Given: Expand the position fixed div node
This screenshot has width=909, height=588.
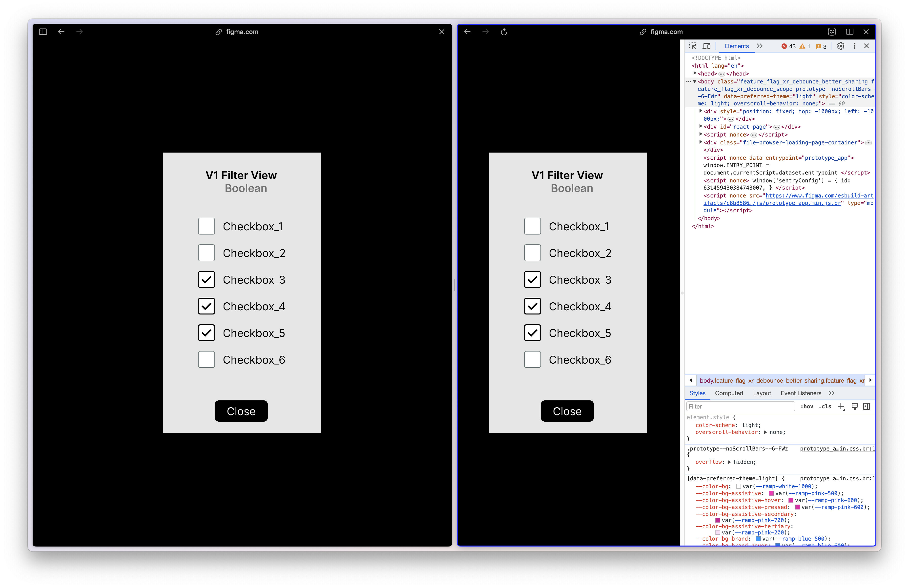Looking at the screenshot, I should pos(701,111).
